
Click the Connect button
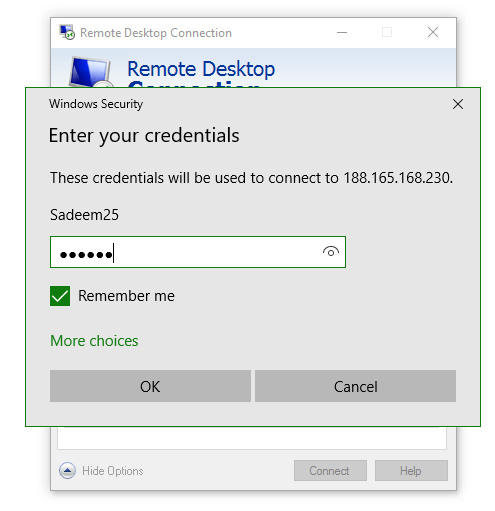pos(330,471)
